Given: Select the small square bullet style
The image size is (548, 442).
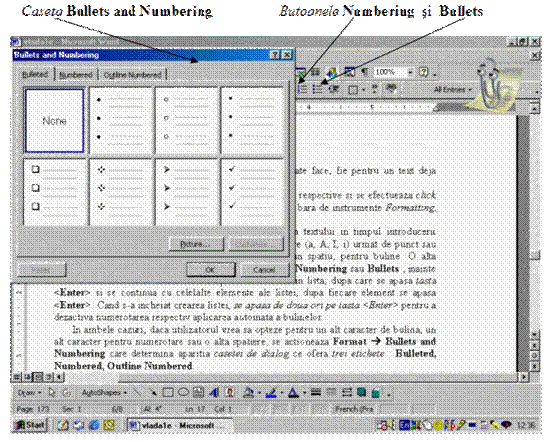Looking at the screenshot, I should point(252,121).
